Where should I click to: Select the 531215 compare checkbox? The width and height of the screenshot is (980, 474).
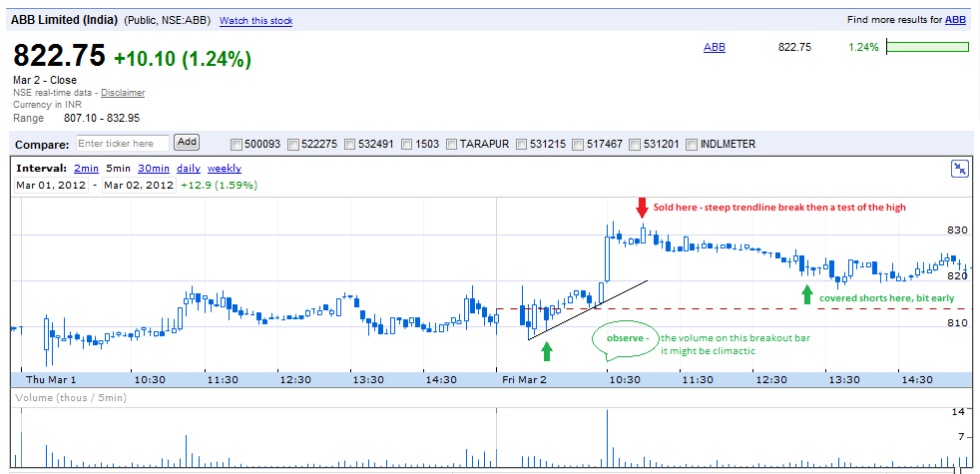(x=521, y=145)
